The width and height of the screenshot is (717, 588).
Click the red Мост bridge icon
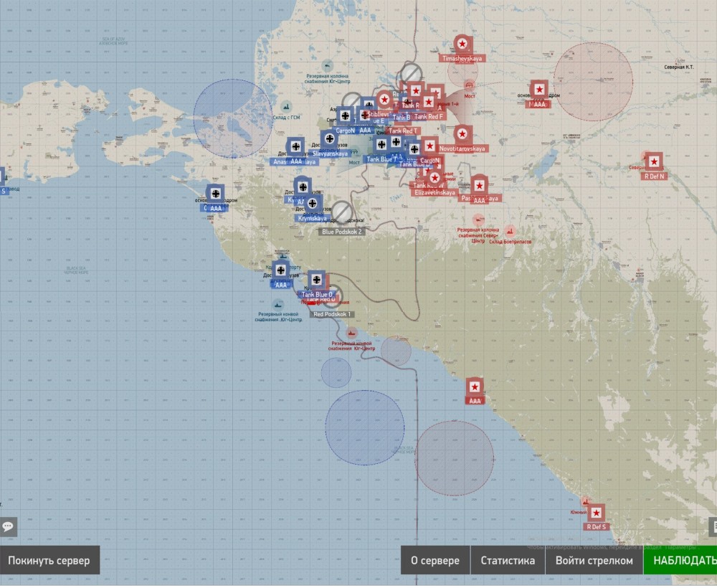(469, 85)
